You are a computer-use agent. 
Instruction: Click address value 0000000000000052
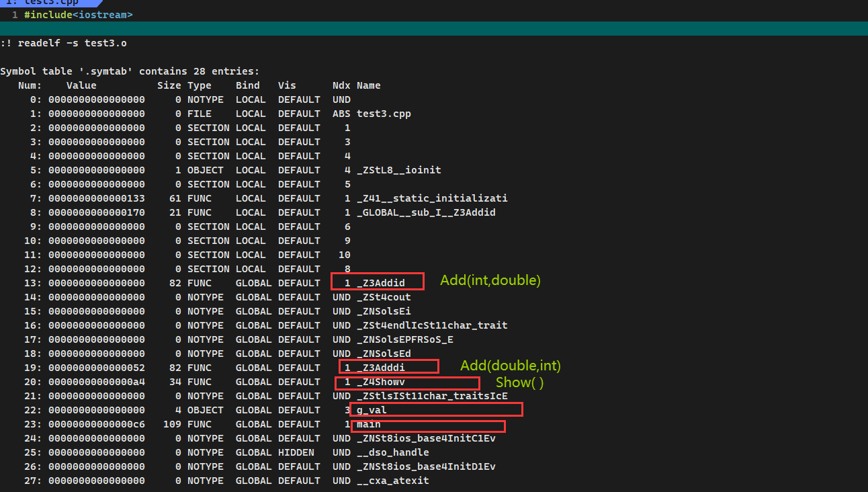tap(97, 368)
